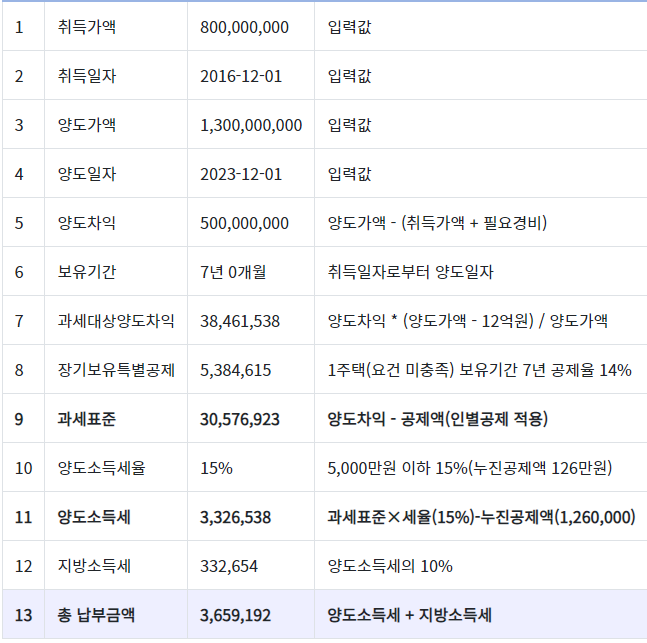
Task: Select the value 1,300,000,000
Action: [251, 125]
